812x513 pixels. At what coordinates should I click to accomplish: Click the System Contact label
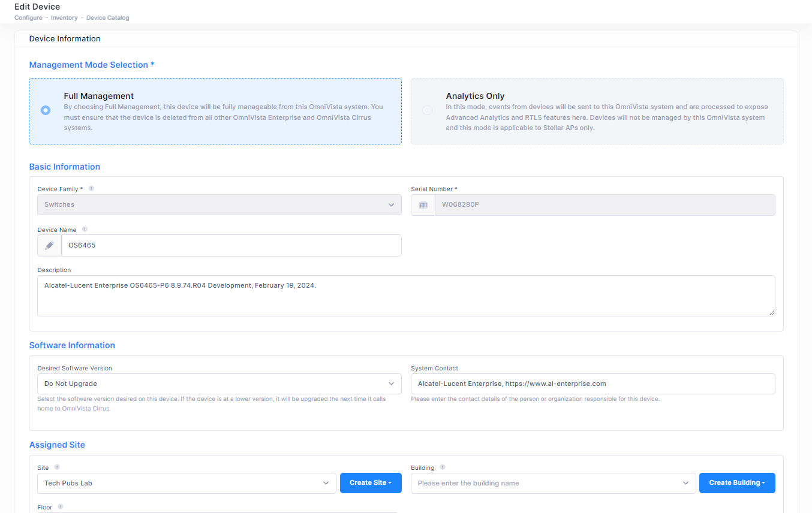(435, 369)
